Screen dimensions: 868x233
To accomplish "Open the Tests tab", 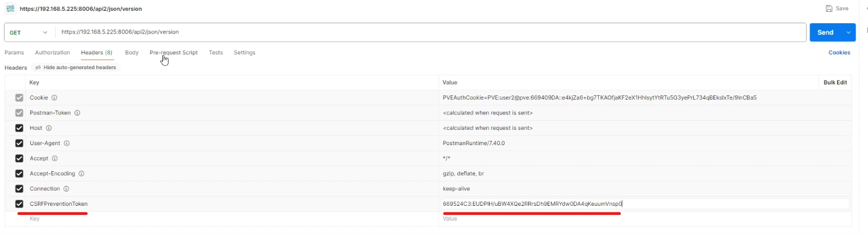I will (x=216, y=53).
